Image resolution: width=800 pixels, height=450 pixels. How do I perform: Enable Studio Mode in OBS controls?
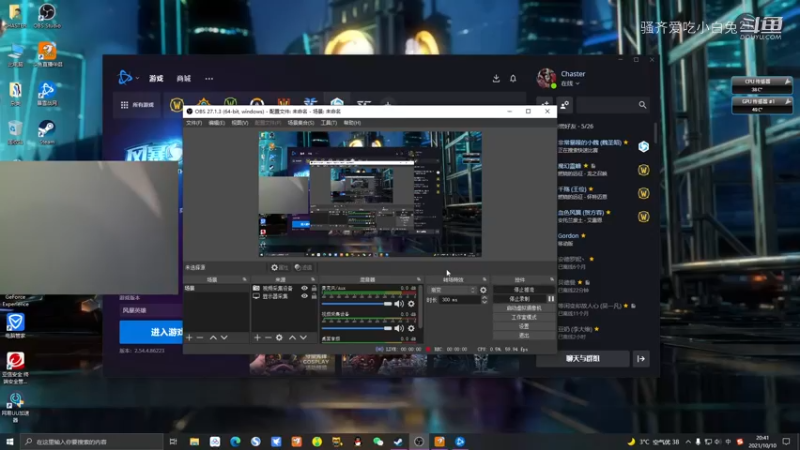524,317
